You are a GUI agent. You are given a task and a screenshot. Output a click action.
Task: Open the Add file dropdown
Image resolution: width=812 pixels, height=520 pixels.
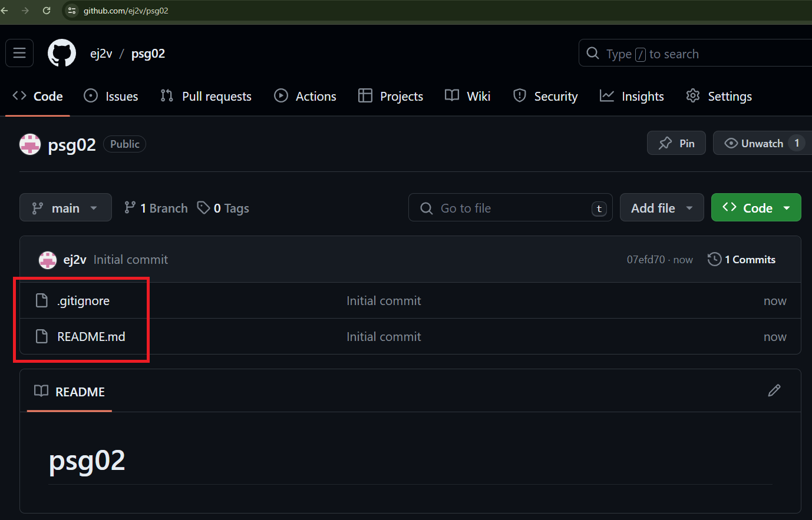pyautogui.click(x=661, y=208)
